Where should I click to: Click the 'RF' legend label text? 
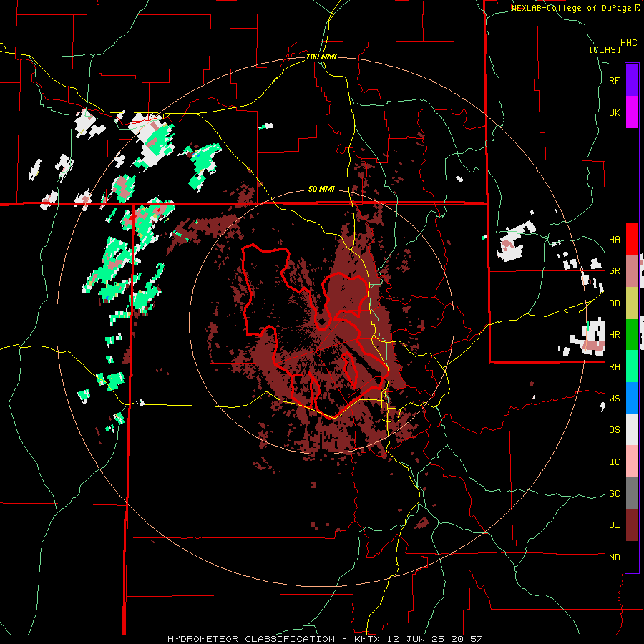pos(614,81)
